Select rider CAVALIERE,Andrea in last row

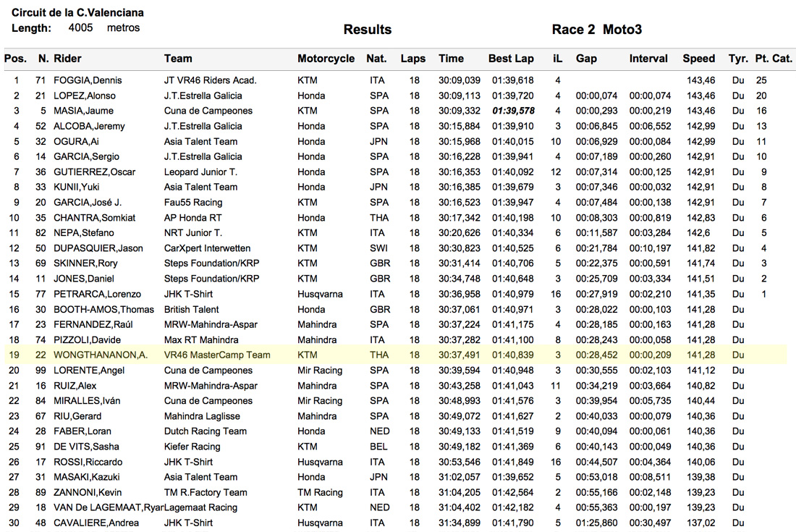click(x=96, y=523)
